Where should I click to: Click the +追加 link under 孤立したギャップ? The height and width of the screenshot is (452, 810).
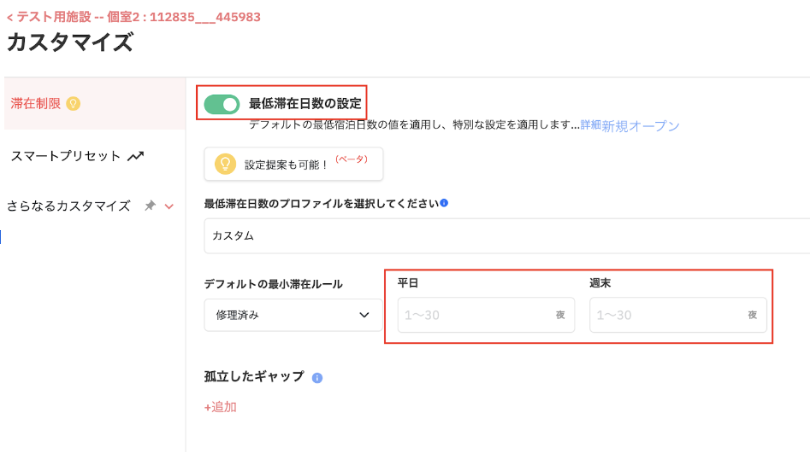(x=220, y=407)
